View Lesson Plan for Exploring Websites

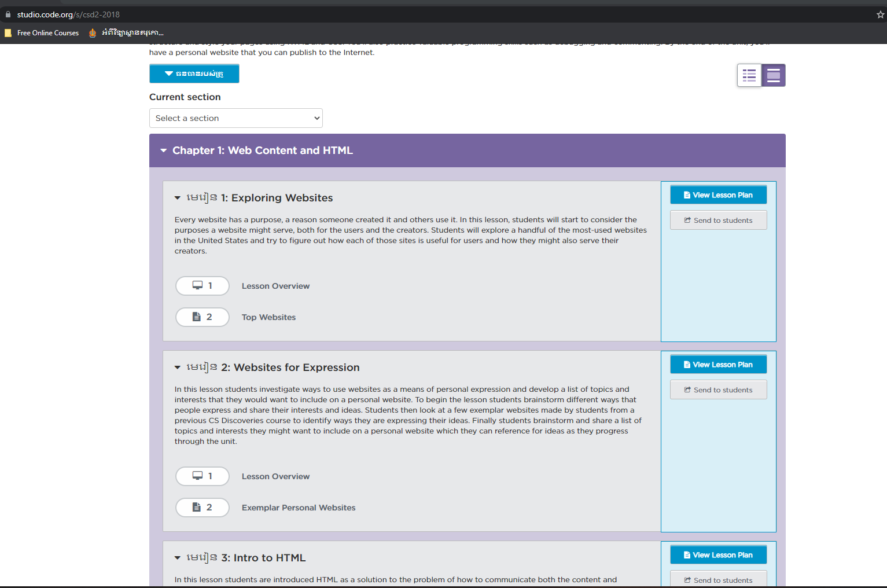[718, 195]
